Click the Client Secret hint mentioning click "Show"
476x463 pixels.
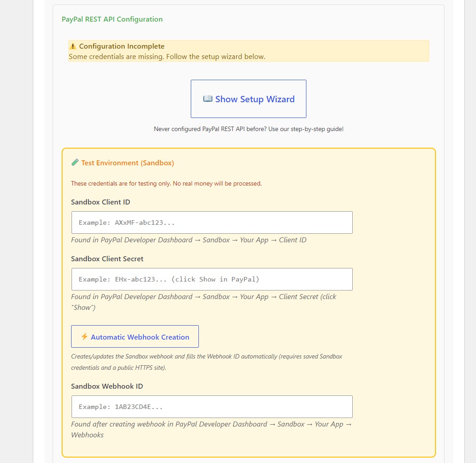204,302
